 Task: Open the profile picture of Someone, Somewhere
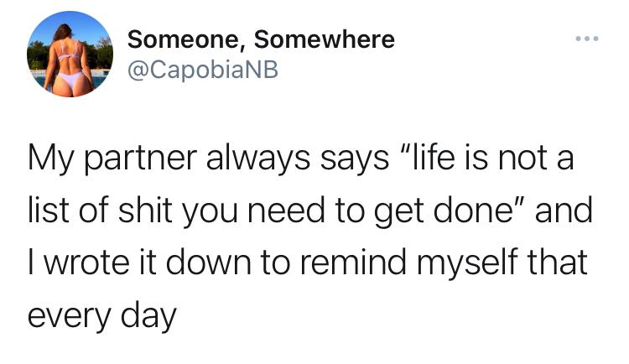[70, 55]
